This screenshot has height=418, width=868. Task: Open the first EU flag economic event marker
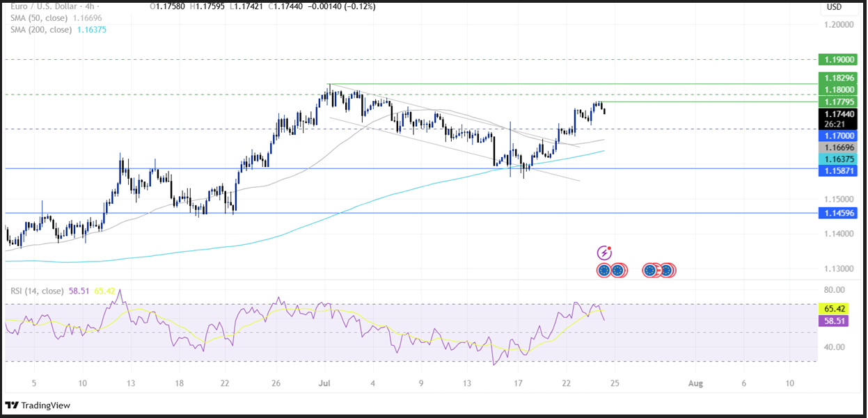[604, 270]
